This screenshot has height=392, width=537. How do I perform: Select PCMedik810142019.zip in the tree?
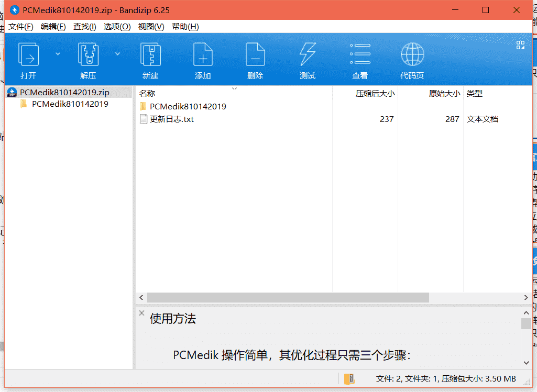coord(64,92)
